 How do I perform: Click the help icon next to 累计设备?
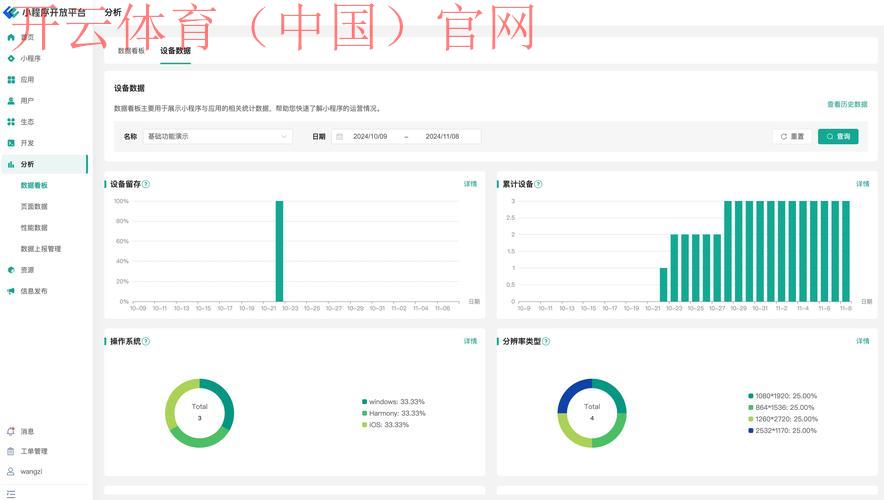click(538, 184)
